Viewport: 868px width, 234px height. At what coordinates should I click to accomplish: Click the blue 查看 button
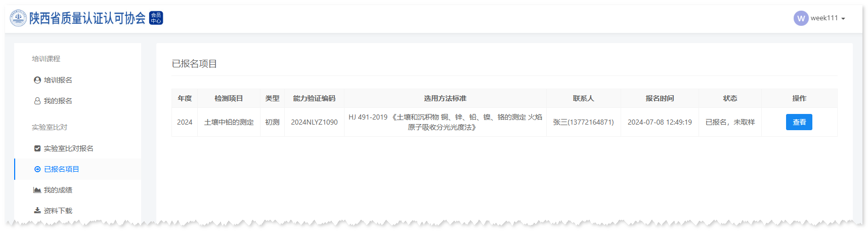[799, 122]
